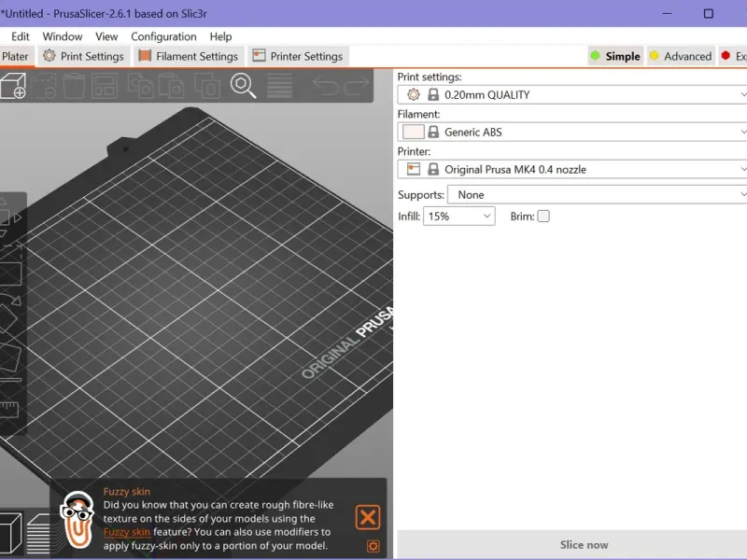This screenshot has height=560, width=747.
Task: Select the Rotate gizmo in left toolbar
Action: tap(9, 314)
